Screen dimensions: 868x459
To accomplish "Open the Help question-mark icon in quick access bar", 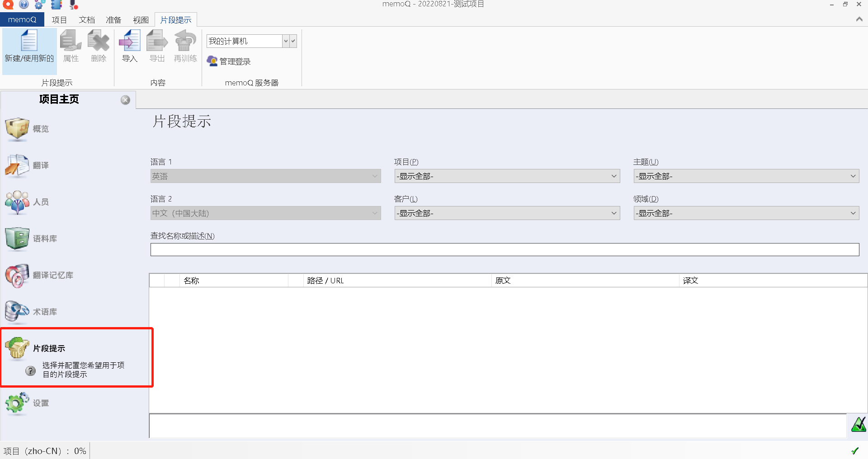I will click(24, 5).
